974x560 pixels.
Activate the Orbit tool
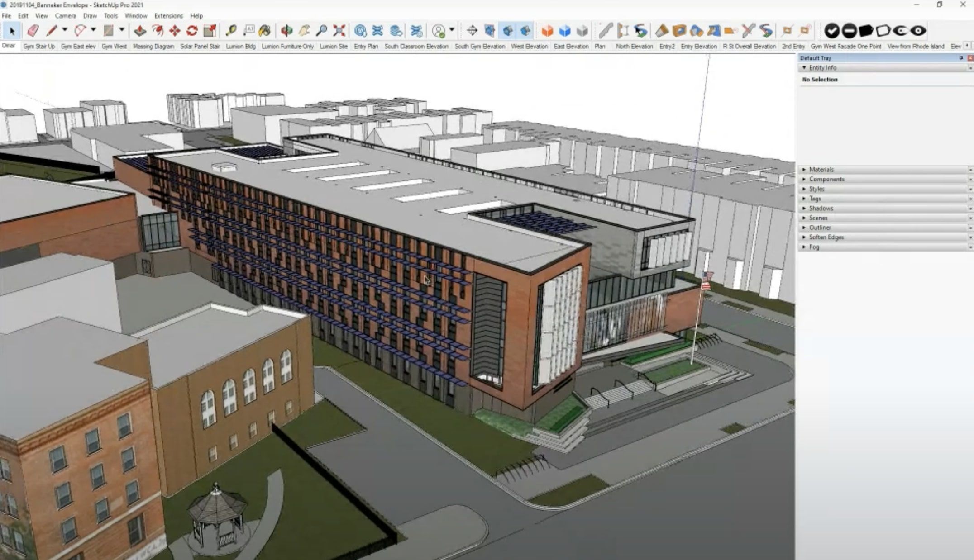click(x=286, y=31)
